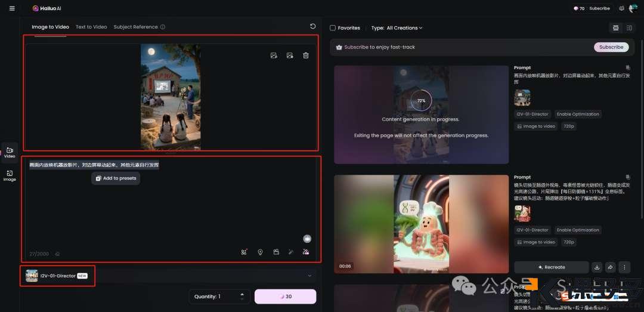Delete the uploaded image with trash icon
Viewport: 644px width, 312px height.
coord(306,55)
